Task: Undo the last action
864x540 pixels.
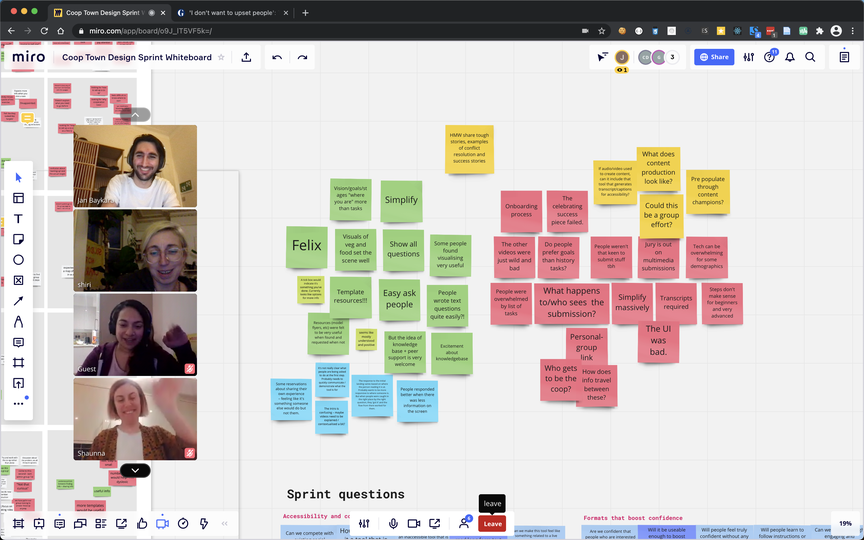Action: tap(277, 57)
